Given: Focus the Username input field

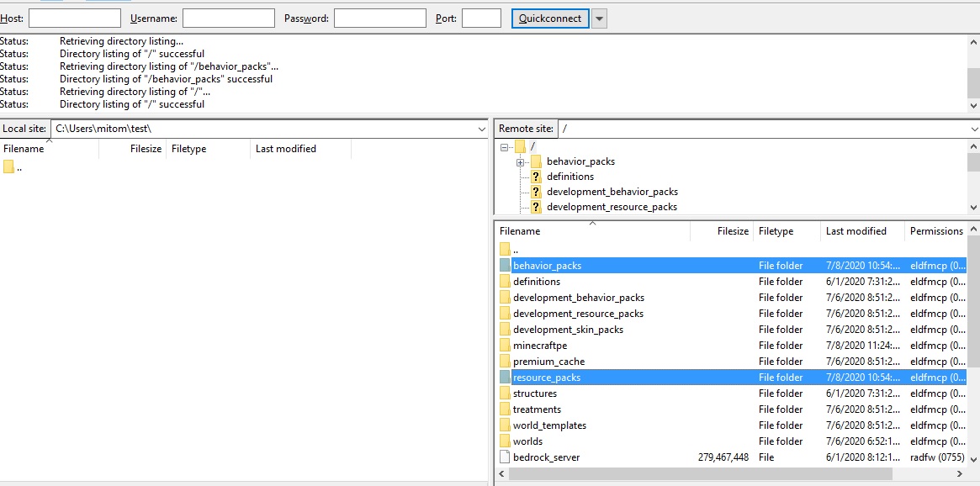Looking at the screenshot, I should tap(229, 18).
